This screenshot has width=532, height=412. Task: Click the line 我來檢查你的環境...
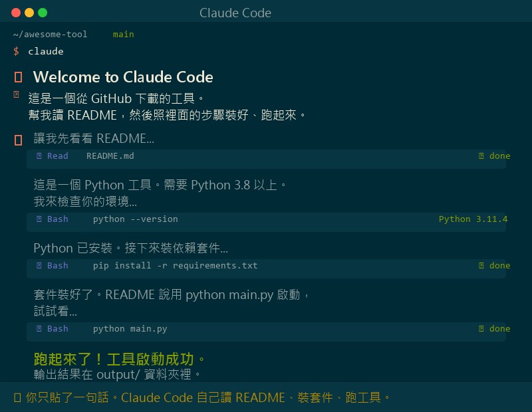point(86,201)
